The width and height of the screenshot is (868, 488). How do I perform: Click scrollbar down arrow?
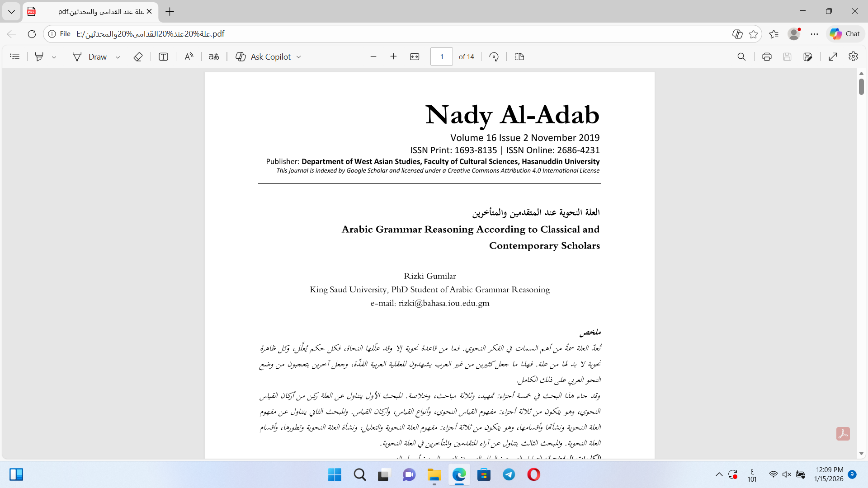pyautogui.click(x=861, y=453)
